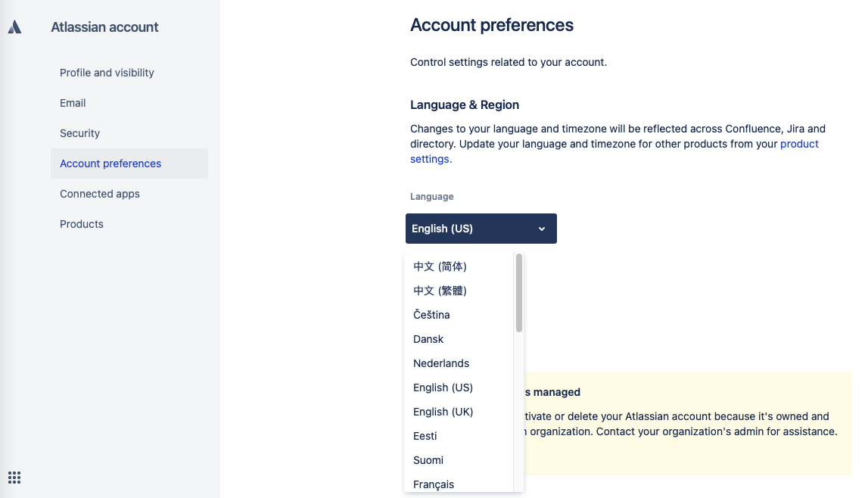868x498 pixels.
Task: Choose Nederlands in the language list
Action: (441, 363)
